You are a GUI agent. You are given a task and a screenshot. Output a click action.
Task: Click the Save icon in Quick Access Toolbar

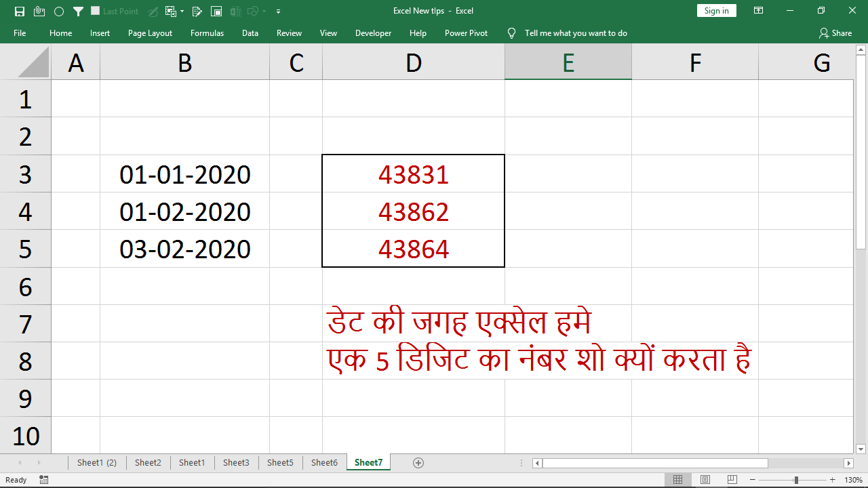(x=20, y=11)
